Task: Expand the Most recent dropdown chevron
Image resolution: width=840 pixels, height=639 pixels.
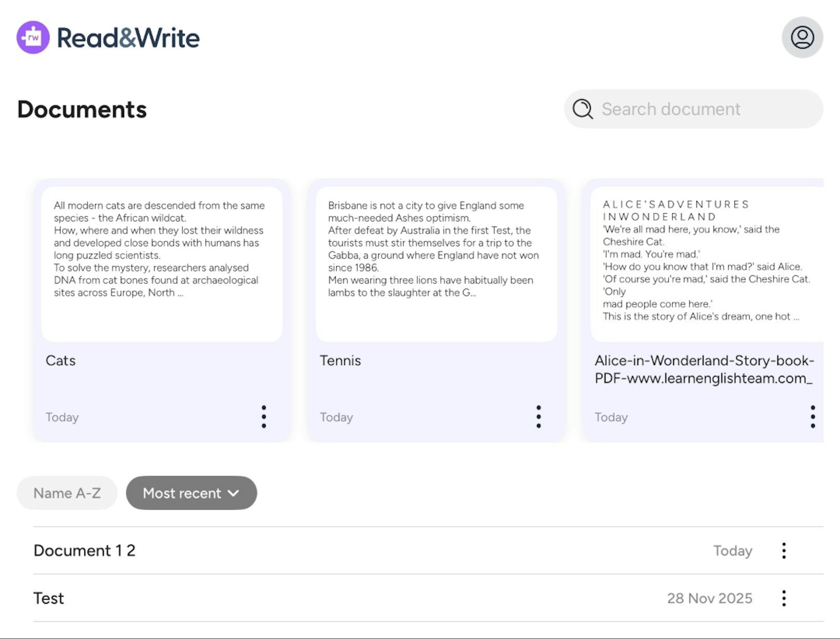Action: tap(234, 493)
